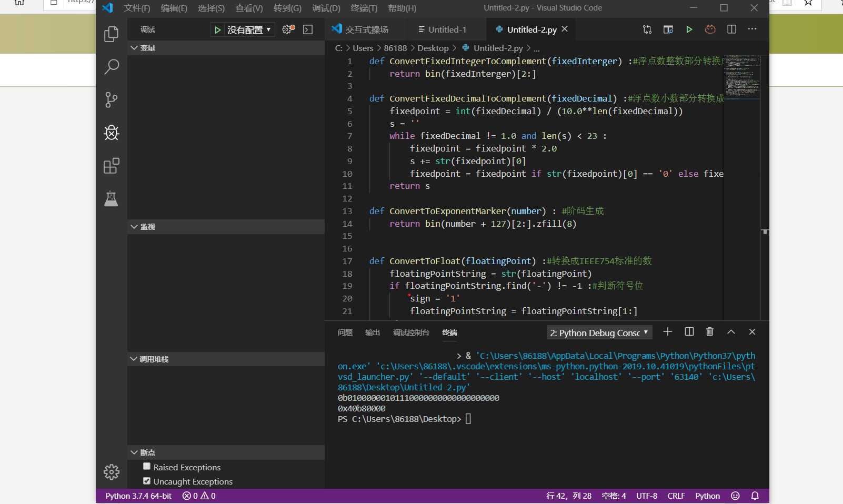Viewport: 843px width, 504px height.
Task: Open the 终端(T) menu
Action: pyautogui.click(x=364, y=8)
